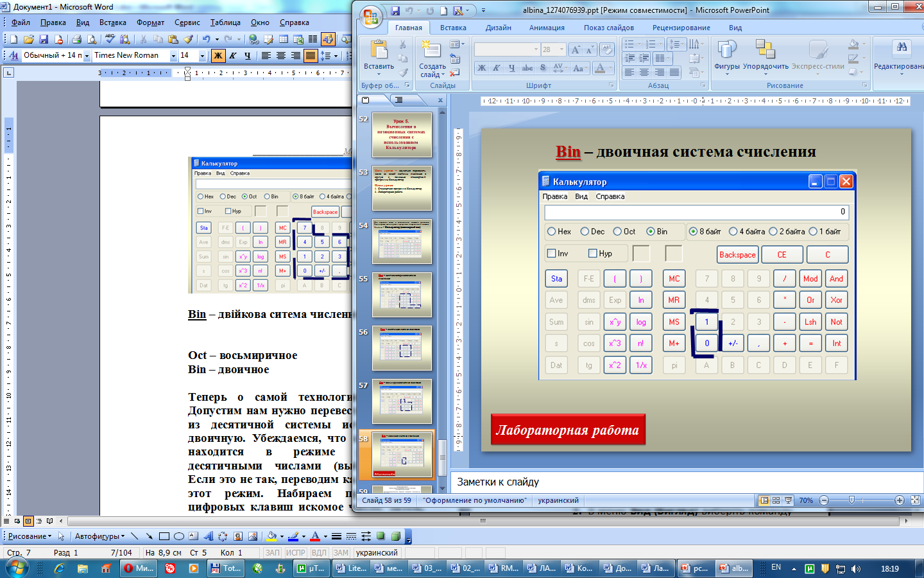The height and width of the screenshot is (578, 924).
Task: Switch to Дизайн tab in PowerPoint
Action: [x=499, y=28]
